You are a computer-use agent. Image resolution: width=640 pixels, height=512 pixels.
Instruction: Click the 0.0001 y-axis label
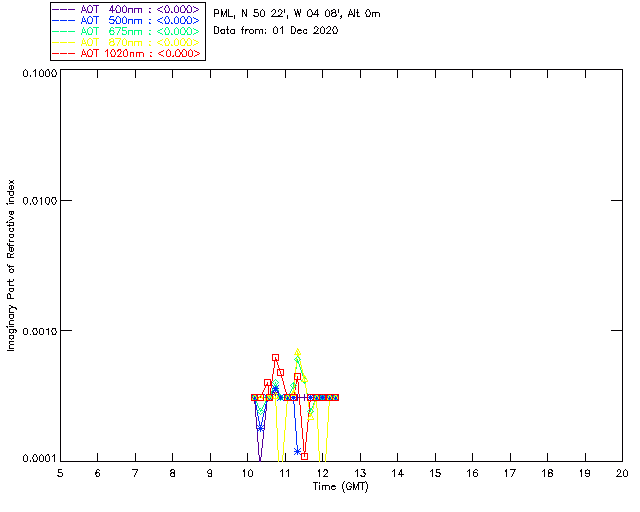(x=40, y=459)
